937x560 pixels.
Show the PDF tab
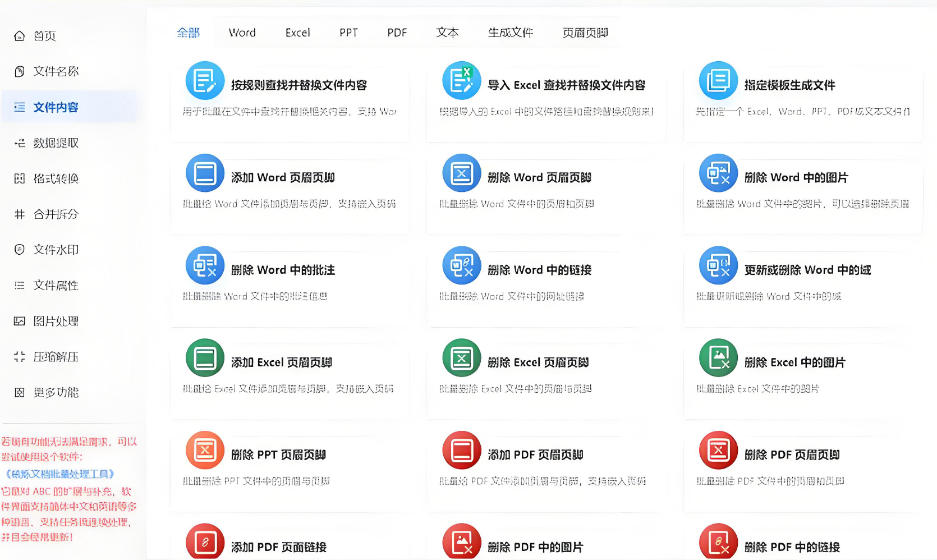(397, 33)
